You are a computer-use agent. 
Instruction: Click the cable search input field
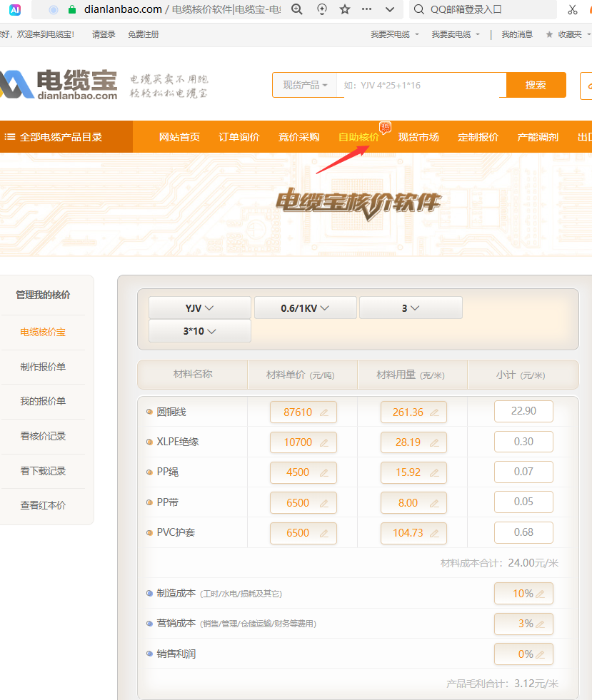coord(421,85)
